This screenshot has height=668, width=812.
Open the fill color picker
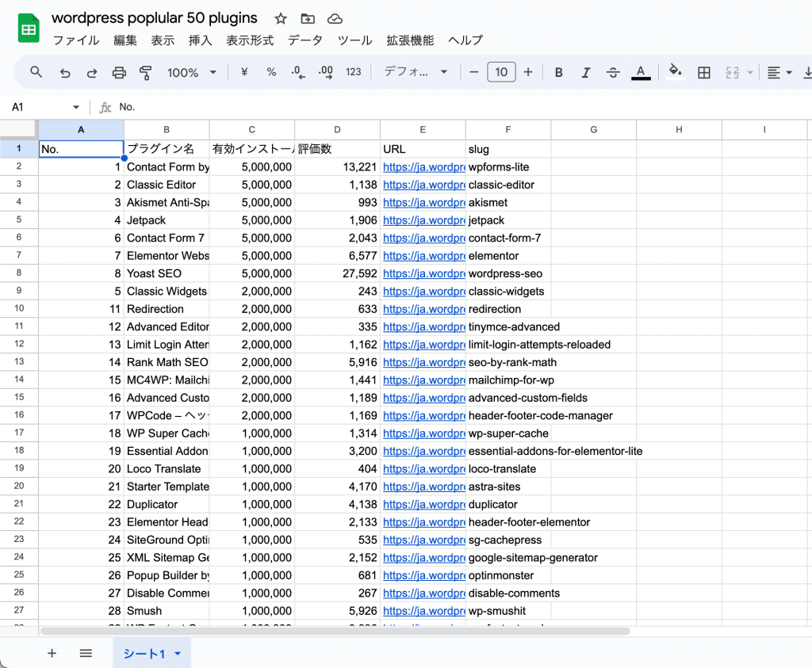click(675, 71)
